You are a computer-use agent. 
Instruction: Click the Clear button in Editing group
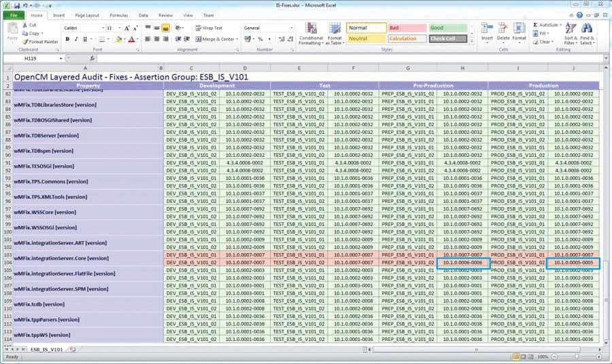click(x=543, y=41)
